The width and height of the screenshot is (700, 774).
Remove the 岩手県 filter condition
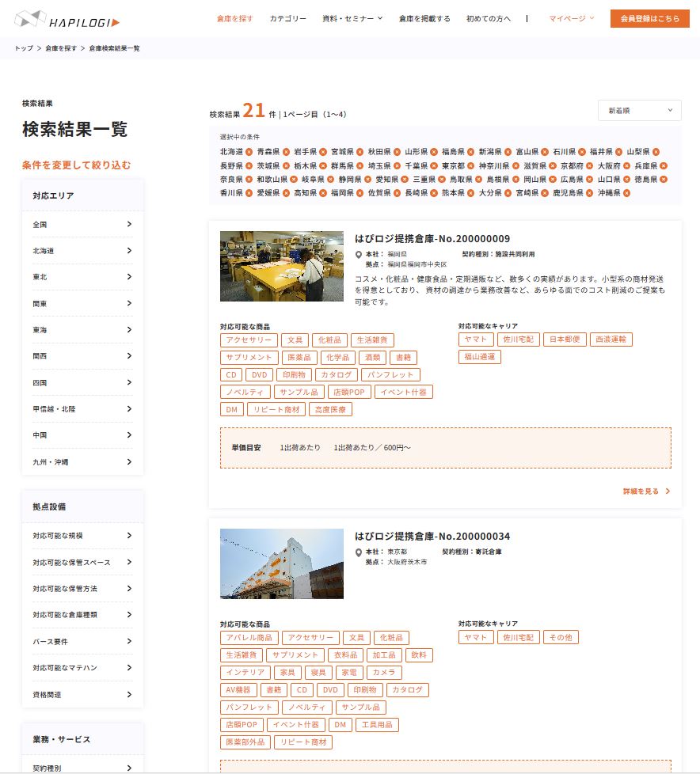323,152
